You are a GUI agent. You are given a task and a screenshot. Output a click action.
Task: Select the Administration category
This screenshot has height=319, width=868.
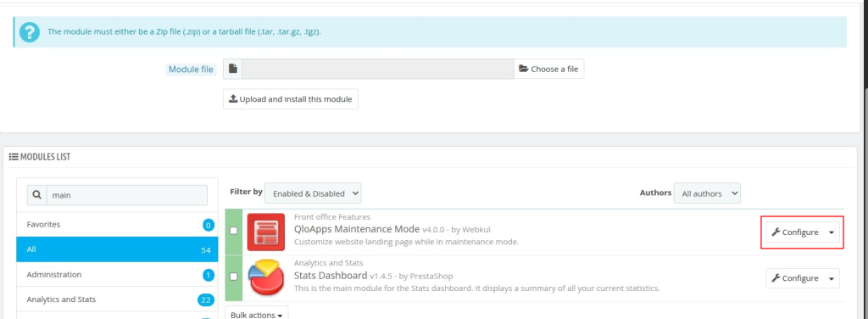click(x=117, y=275)
